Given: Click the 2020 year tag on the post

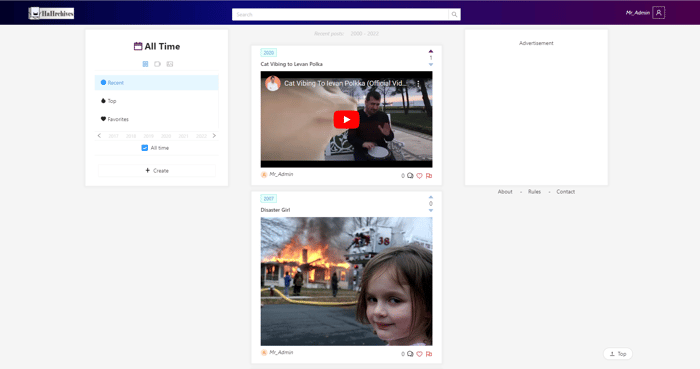Looking at the screenshot, I should pyautogui.click(x=269, y=53).
